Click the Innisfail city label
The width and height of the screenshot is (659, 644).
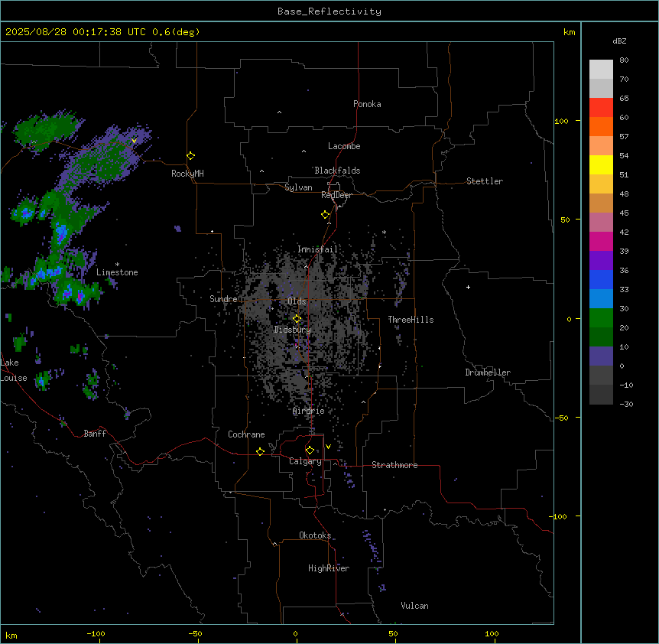[x=317, y=249]
